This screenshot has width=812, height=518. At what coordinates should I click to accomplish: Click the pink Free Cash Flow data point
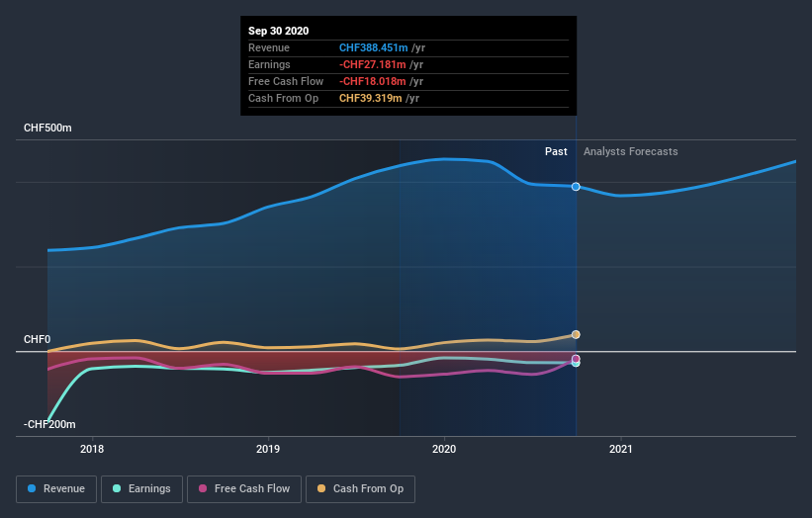click(576, 359)
